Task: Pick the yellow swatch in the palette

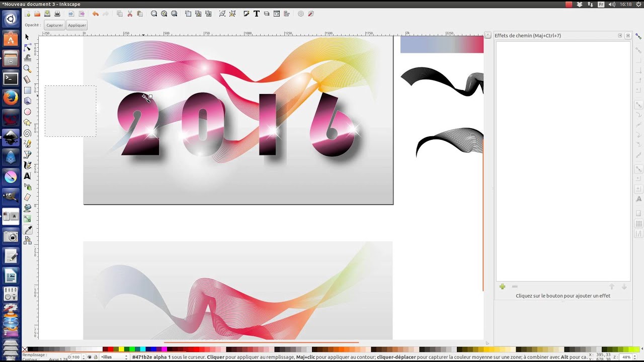Action: coord(121,349)
